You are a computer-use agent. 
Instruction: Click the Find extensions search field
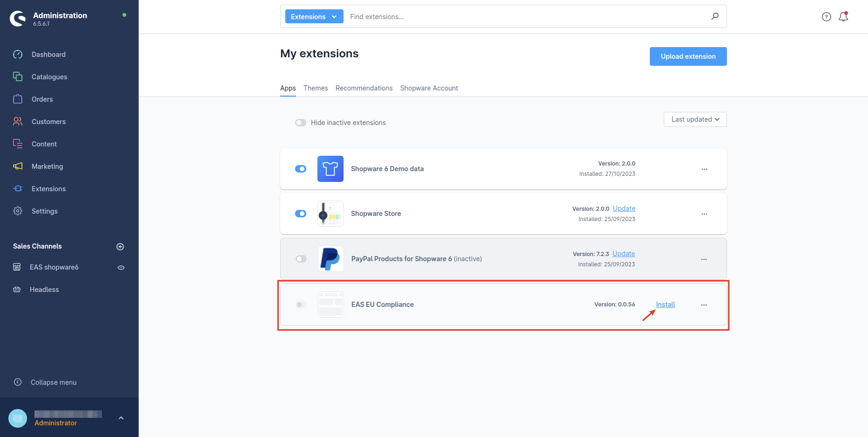(x=527, y=17)
